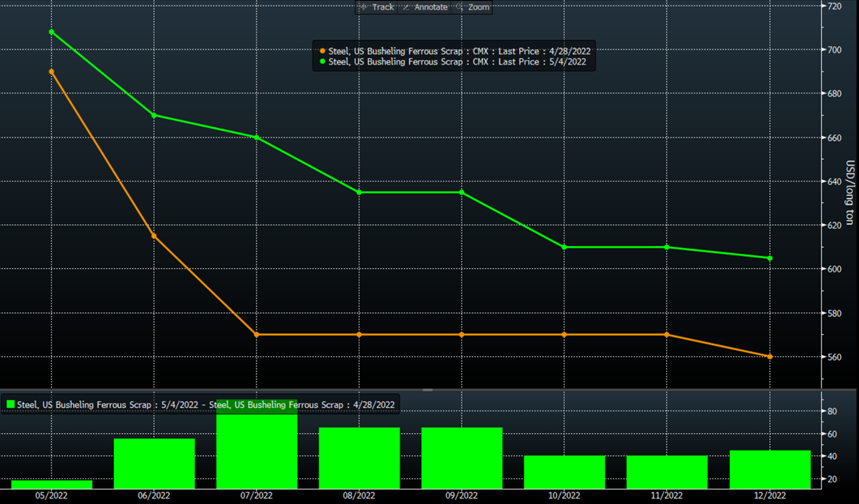Click the spread legend label in lower panel
The width and height of the screenshot is (859, 504).
tap(206, 404)
